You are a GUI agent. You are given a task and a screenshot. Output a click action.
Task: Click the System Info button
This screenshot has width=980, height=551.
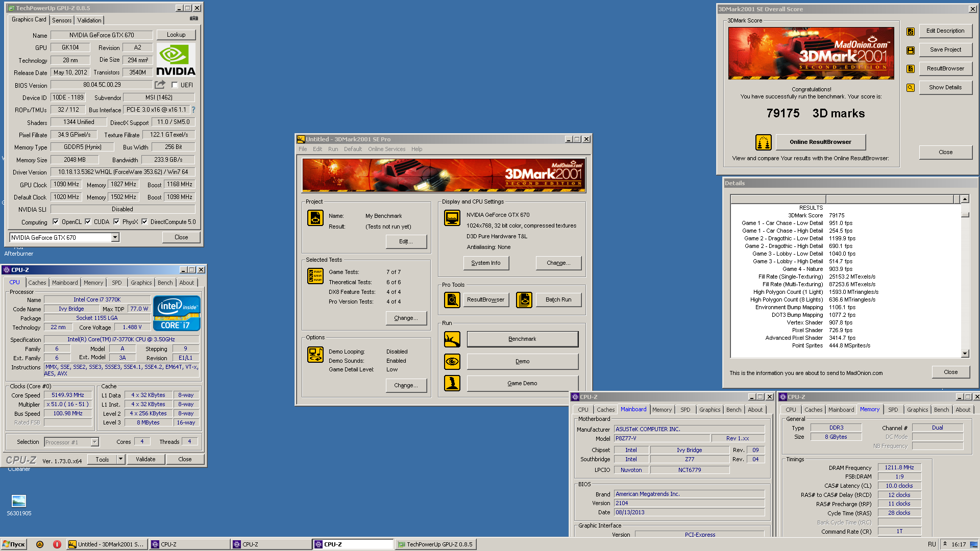486,263
